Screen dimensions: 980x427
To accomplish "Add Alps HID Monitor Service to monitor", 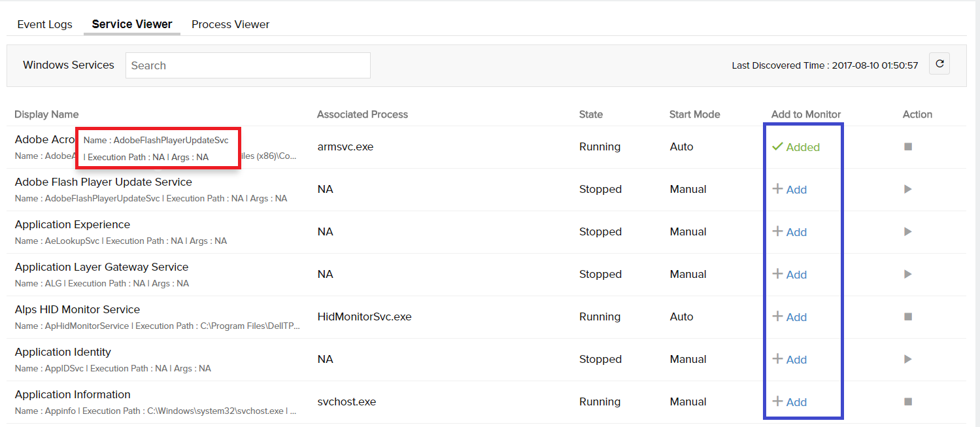I will point(790,316).
